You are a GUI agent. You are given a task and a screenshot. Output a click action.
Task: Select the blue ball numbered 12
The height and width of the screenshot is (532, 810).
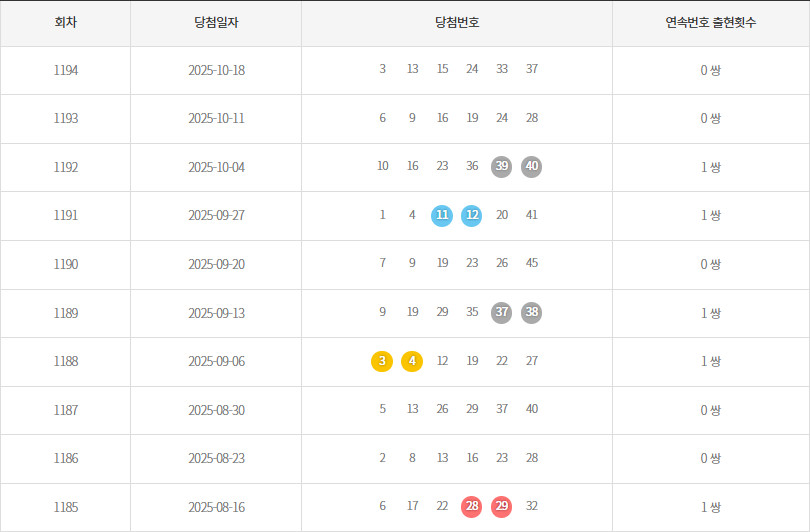(x=472, y=215)
